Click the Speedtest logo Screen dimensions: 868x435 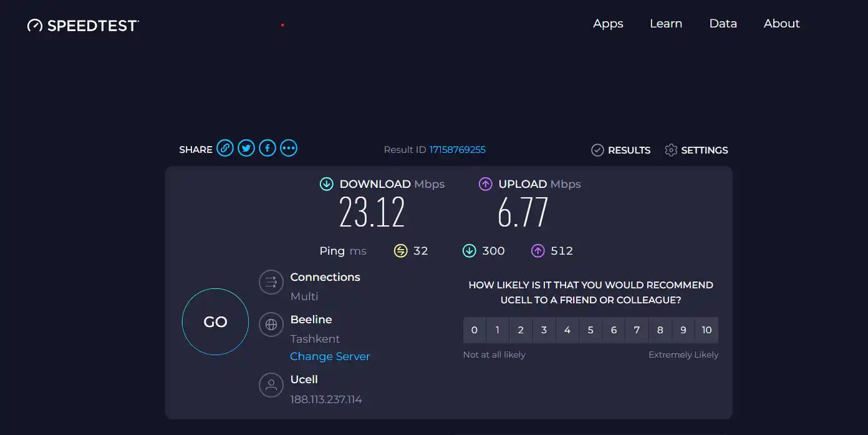click(83, 26)
